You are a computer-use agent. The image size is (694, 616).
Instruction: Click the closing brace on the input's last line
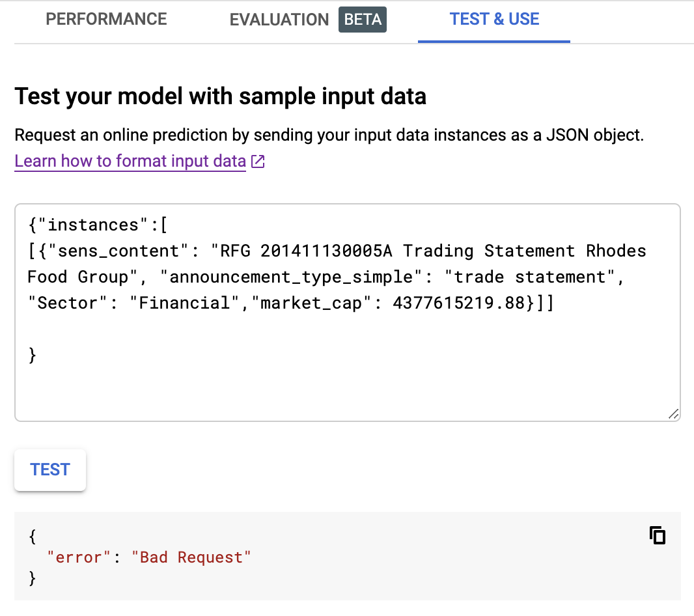click(x=32, y=356)
